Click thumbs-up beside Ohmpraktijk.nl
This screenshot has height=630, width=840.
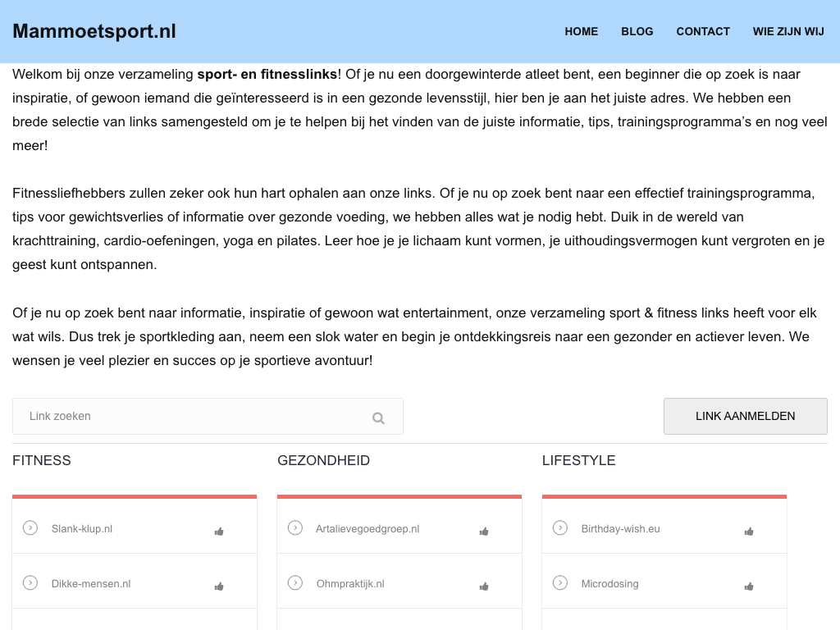[484, 587]
